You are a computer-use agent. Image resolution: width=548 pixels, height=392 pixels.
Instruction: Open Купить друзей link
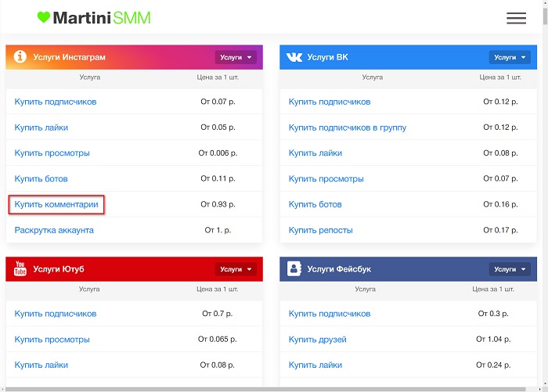pos(317,340)
